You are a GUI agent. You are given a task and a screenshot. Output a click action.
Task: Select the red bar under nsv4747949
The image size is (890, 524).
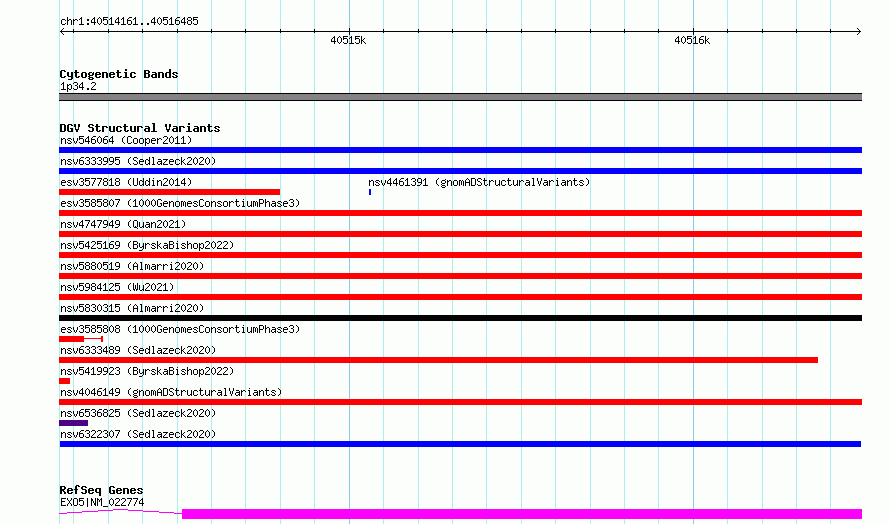[x=460, y=234]
